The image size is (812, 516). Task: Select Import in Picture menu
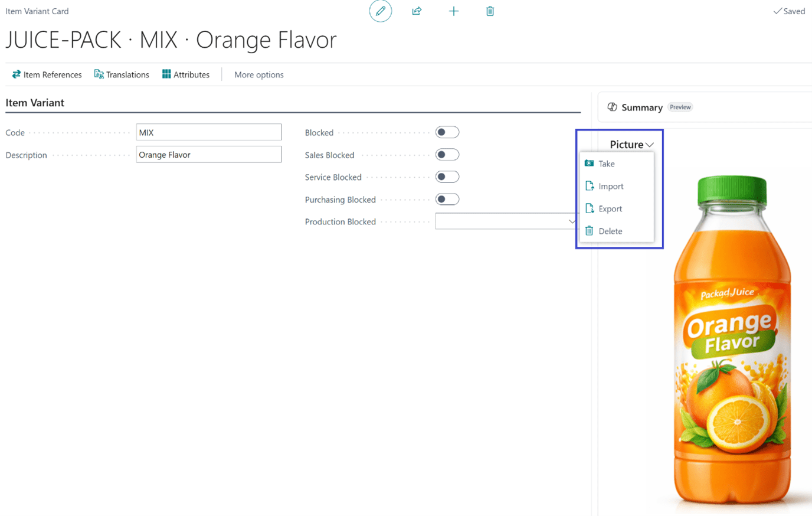(x=610, y=186)
